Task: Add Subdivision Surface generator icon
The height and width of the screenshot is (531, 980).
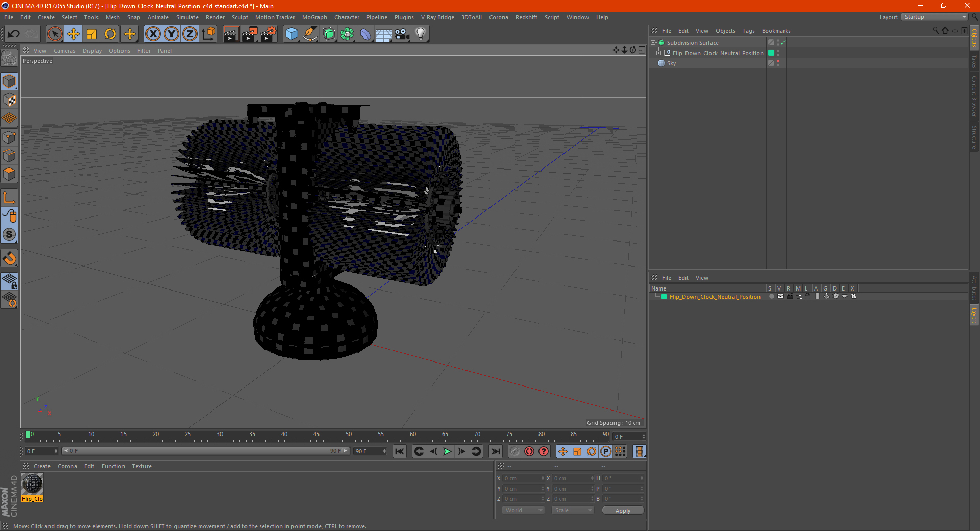Action: tap(329, 34)
